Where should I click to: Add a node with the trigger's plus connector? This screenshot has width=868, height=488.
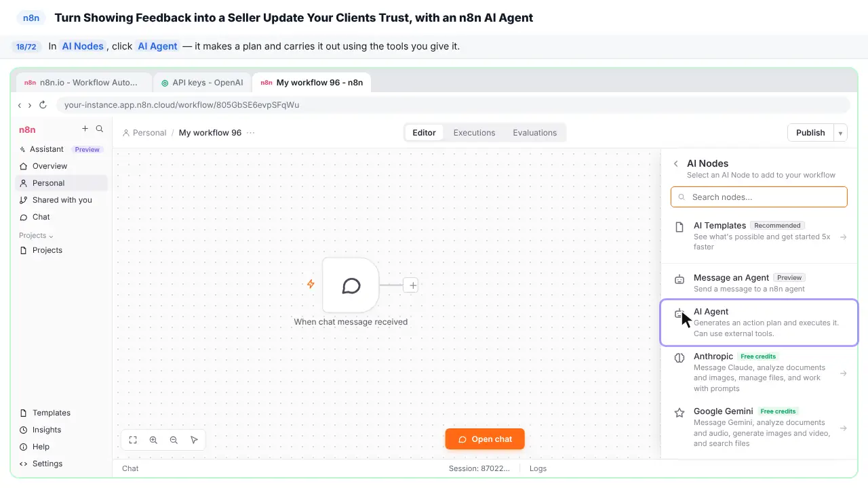click(412, 285)
